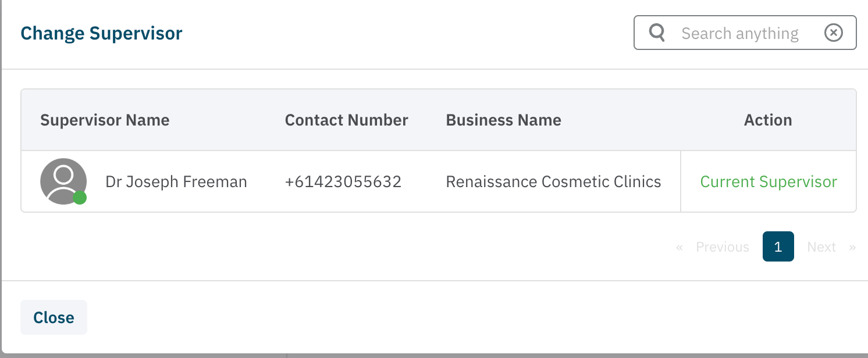Select the Dr Joseph Freeman name text
This screenshot has height=358, width=868.
point(176,182)
